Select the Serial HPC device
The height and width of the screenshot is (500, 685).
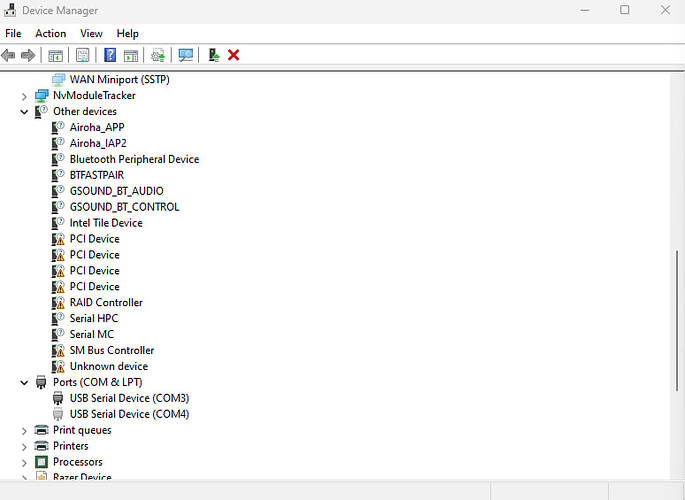94,318
